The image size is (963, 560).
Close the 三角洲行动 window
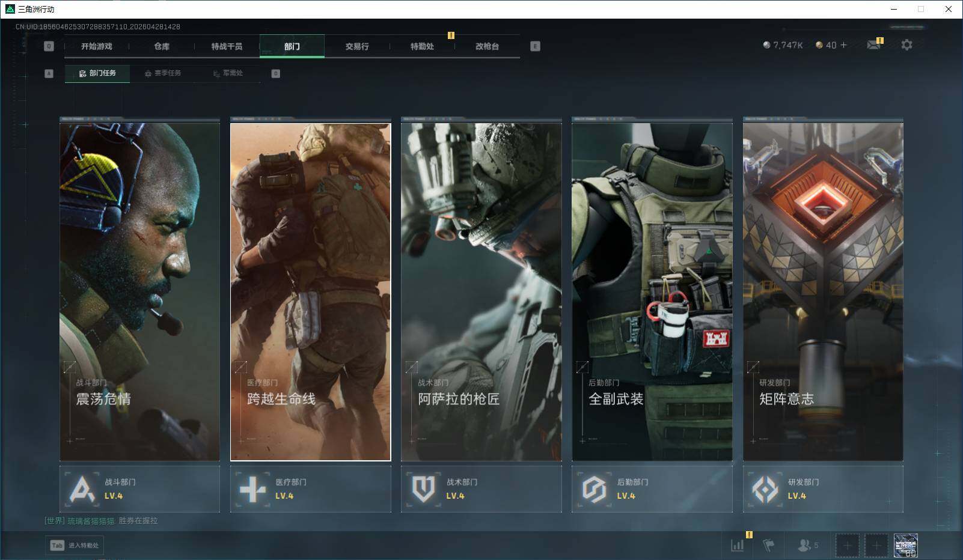pos(949,9)
